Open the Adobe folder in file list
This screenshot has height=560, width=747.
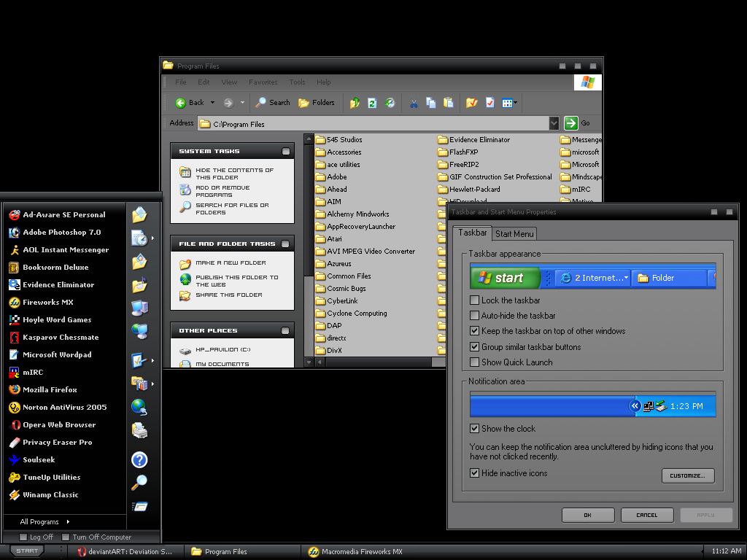pyautogui.click(x=336, y=177)
